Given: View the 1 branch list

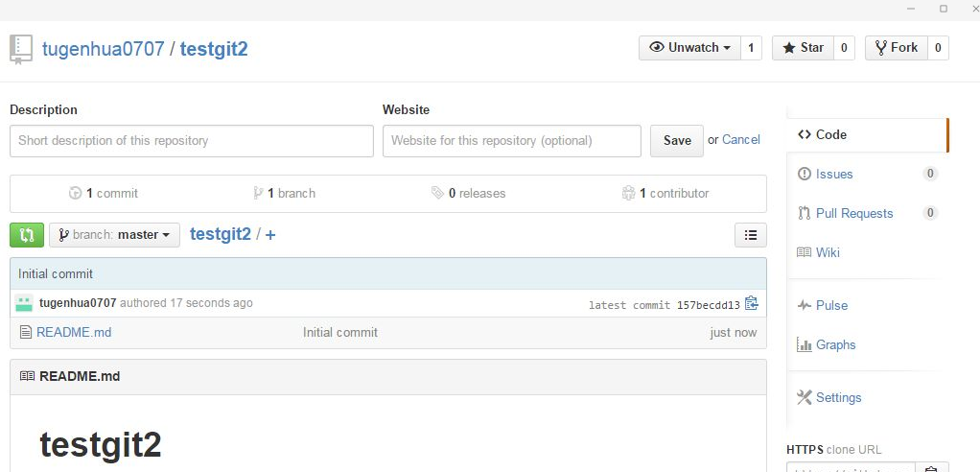Looking at the screenshot, I should 284,194.
